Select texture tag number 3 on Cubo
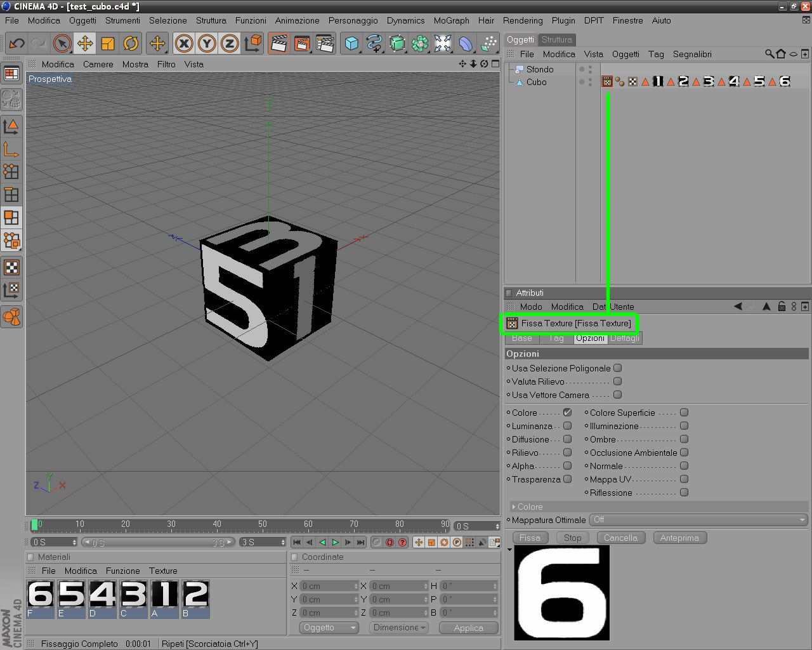Viewport: 812px width, 650px height. click(709, 81)
